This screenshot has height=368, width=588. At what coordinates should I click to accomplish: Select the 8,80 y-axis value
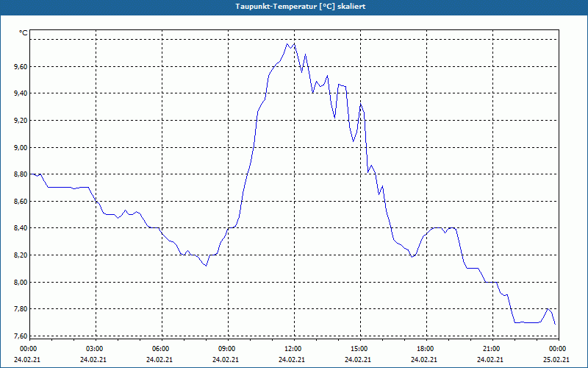click(x=21, y=174)
